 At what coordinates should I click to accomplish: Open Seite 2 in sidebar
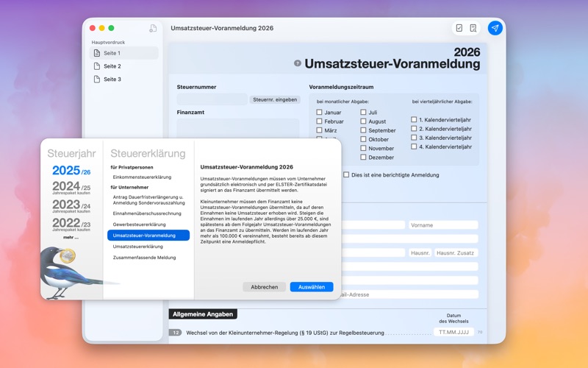124,66
